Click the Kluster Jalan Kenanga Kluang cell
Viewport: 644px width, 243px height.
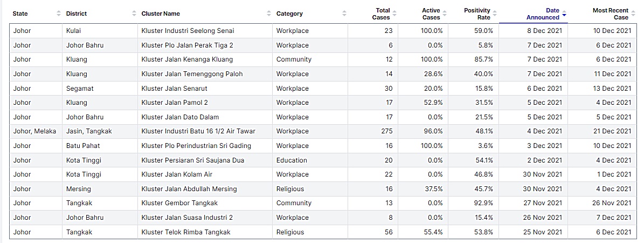(x=187, y=59)
